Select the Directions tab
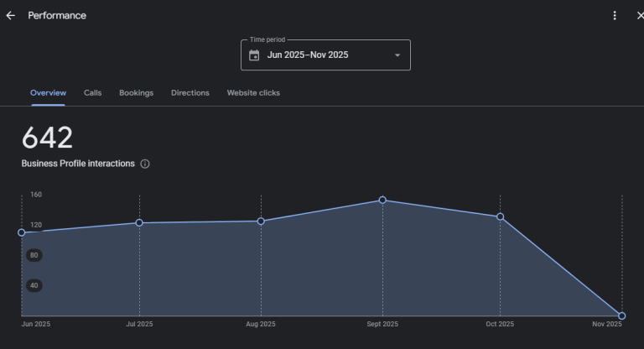 pyautogui.click(x=190, y=93)
